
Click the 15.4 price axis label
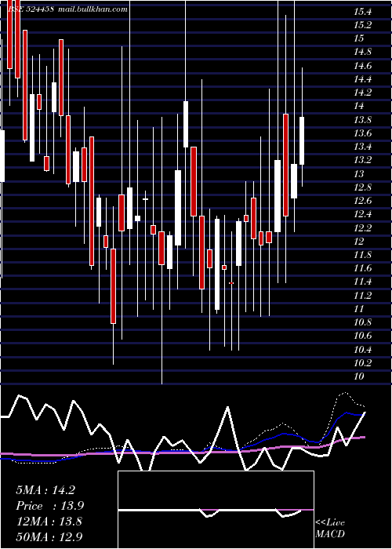point(362,13)
